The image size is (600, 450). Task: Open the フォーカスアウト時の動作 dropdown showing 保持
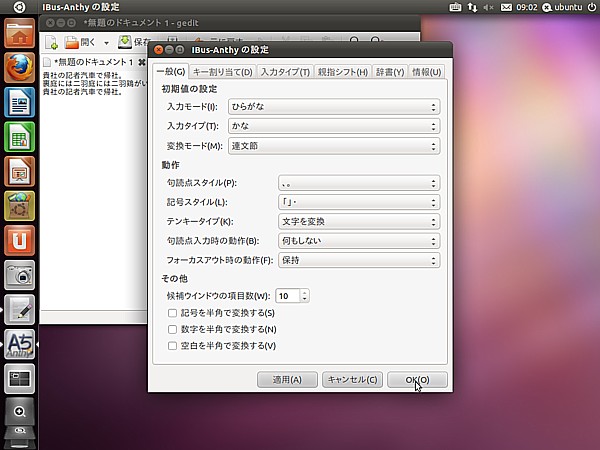click(x=359, y=260)
